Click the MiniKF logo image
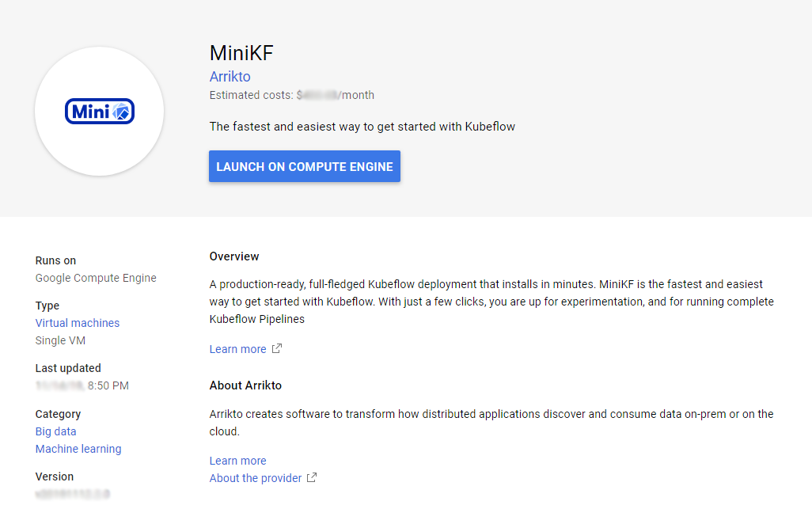The width and height of the screenshot is (812, 505). (x=100, y=112)
